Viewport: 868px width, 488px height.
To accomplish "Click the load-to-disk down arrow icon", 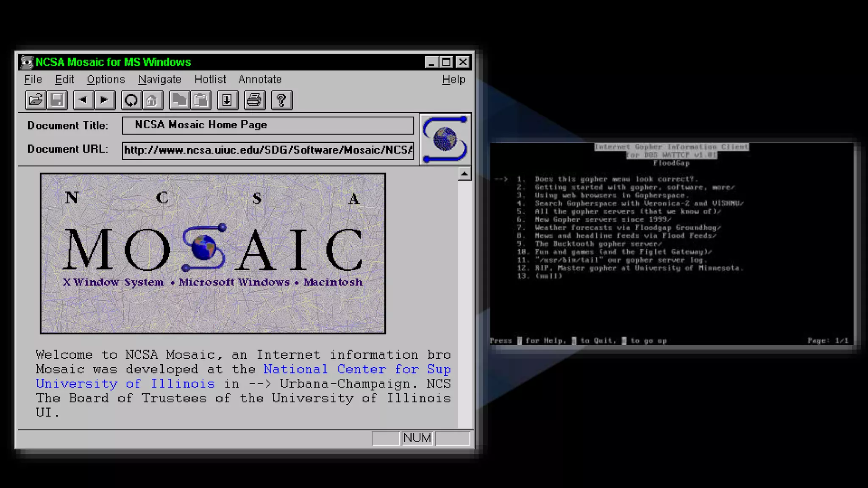I will tap(227, 100).
